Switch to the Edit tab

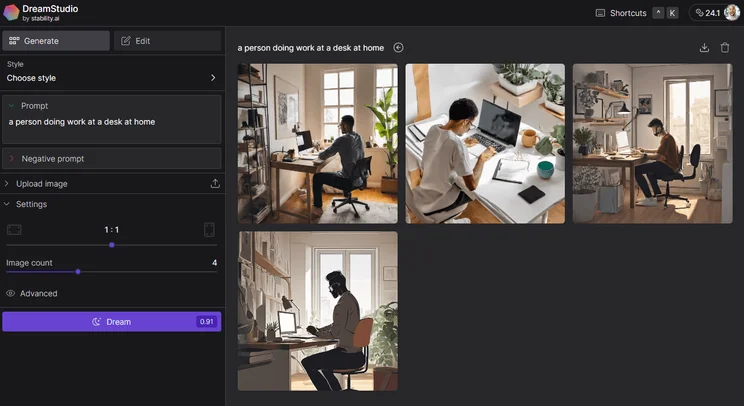click(x=167, y=41)
